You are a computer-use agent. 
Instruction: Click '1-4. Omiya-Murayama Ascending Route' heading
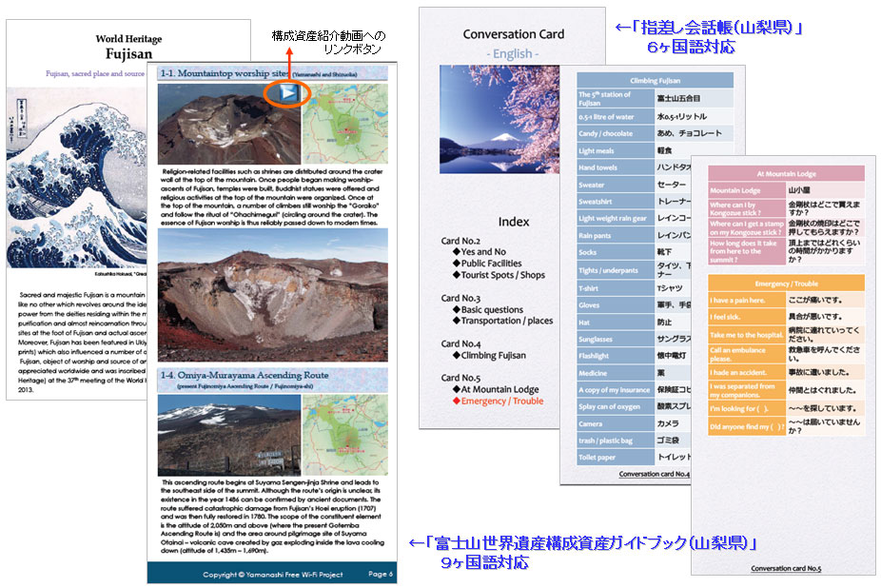tap(245, 375)
